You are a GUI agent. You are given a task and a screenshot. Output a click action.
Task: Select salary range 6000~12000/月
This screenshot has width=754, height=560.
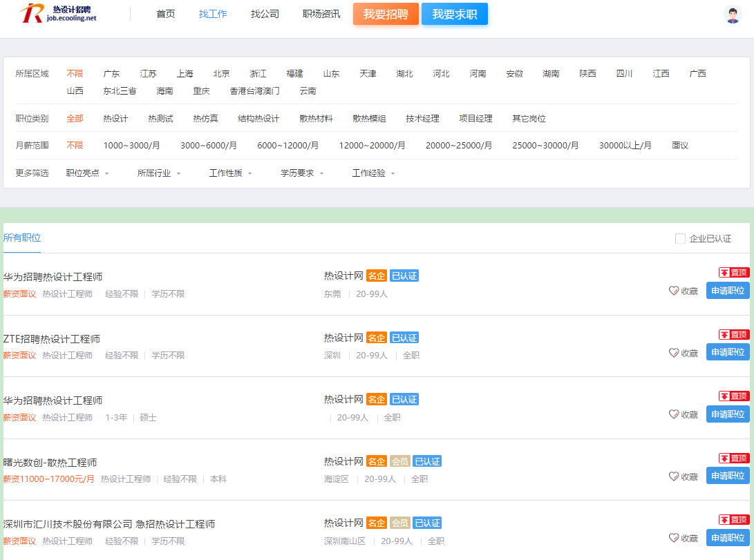(288, 146)
